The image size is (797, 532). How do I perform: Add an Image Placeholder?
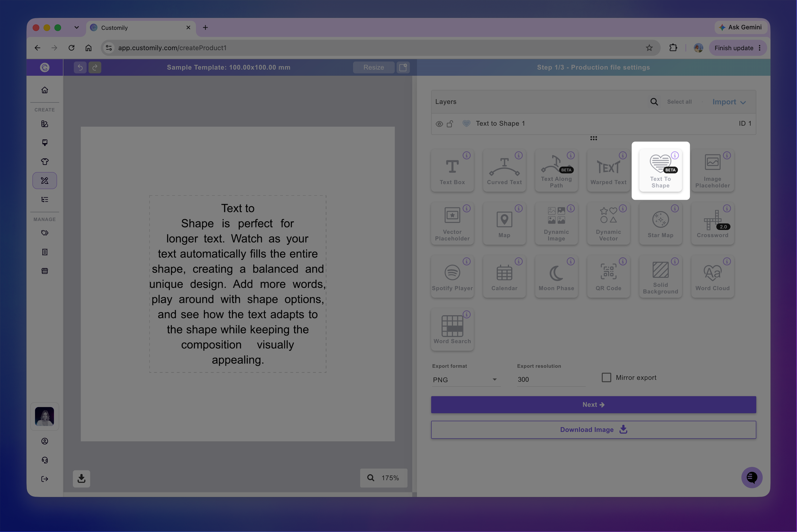click(x=713, y=170)
